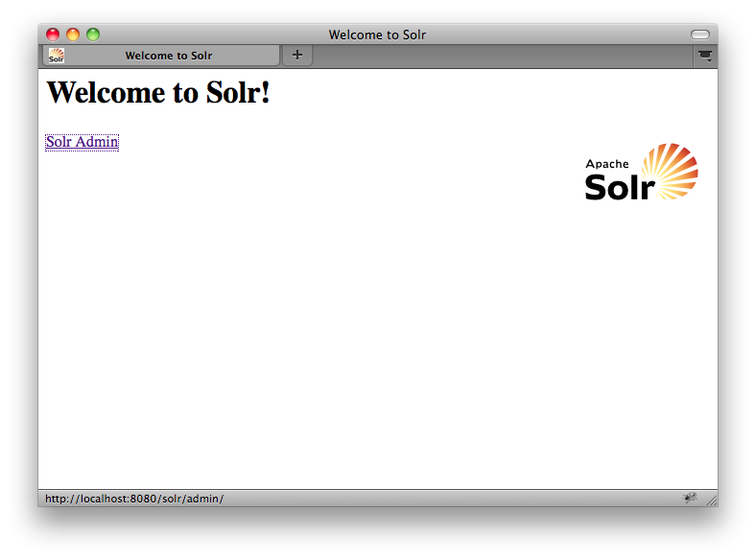Click the Solr favicon in the tab
Viewport: 756px width, 559px height.
(x=57, y=56)
